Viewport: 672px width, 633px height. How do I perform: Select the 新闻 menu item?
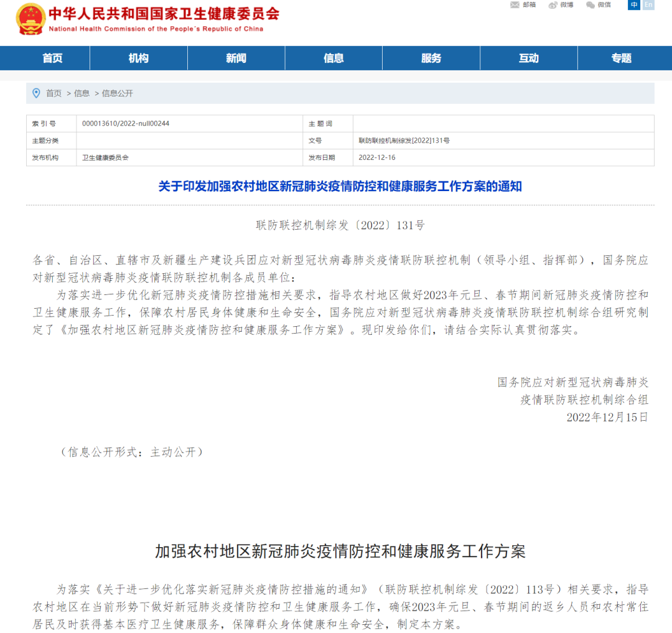pos(236,58)
